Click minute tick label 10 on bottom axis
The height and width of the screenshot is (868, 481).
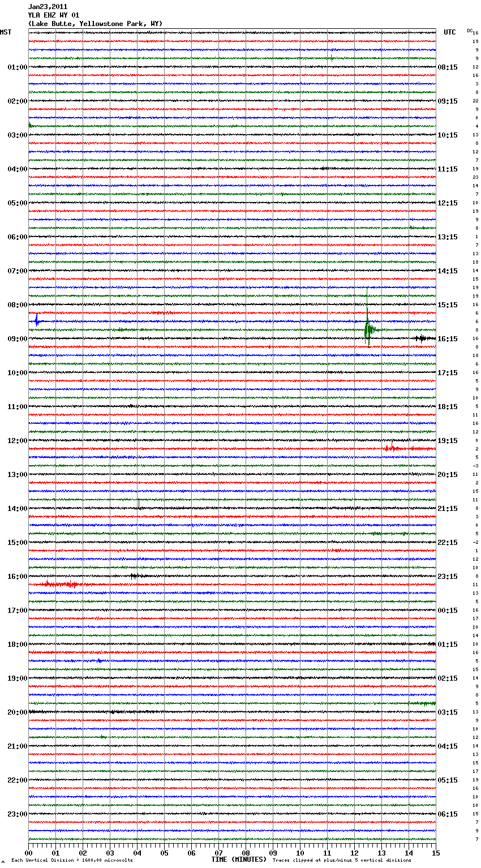[300, 853]
